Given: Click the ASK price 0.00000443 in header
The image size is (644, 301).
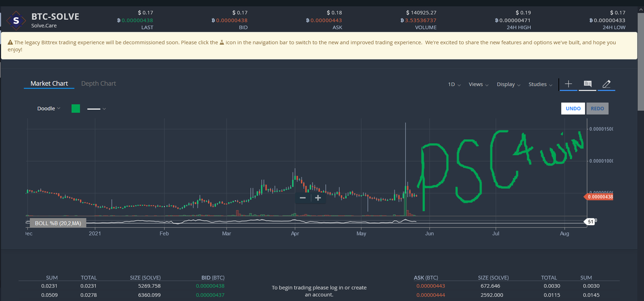Looking at the screenshot, I should point(324,20).
